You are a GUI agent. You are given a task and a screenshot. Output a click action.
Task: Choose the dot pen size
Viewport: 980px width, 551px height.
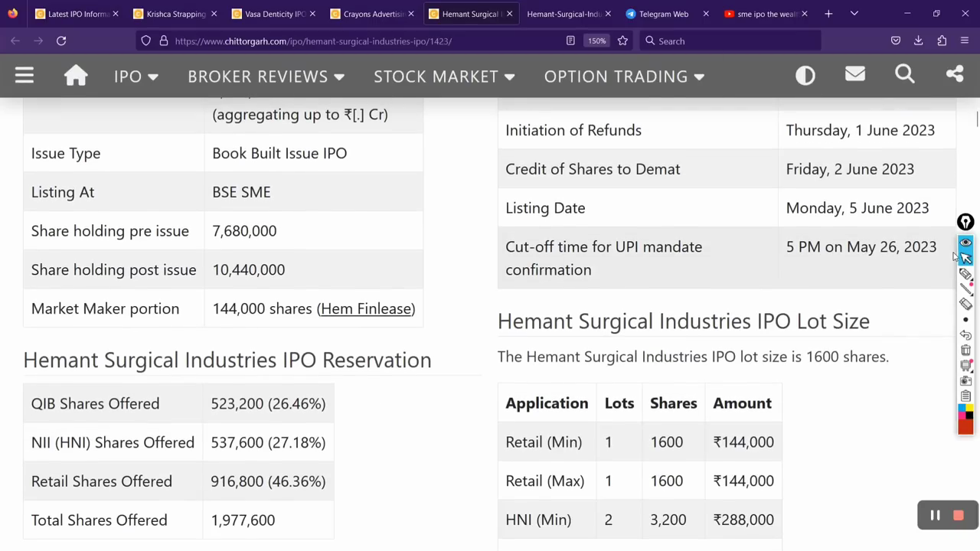coord(965,320)
